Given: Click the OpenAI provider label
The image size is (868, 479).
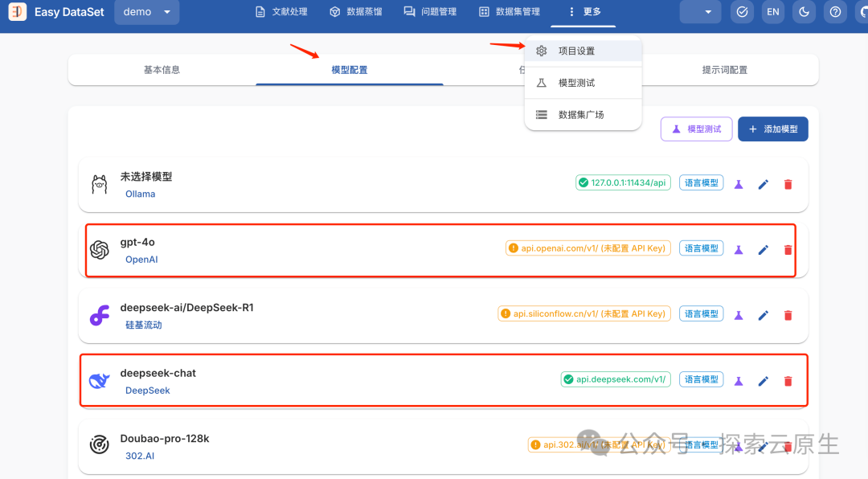Looking at the screenshot, I should (141, 259).
